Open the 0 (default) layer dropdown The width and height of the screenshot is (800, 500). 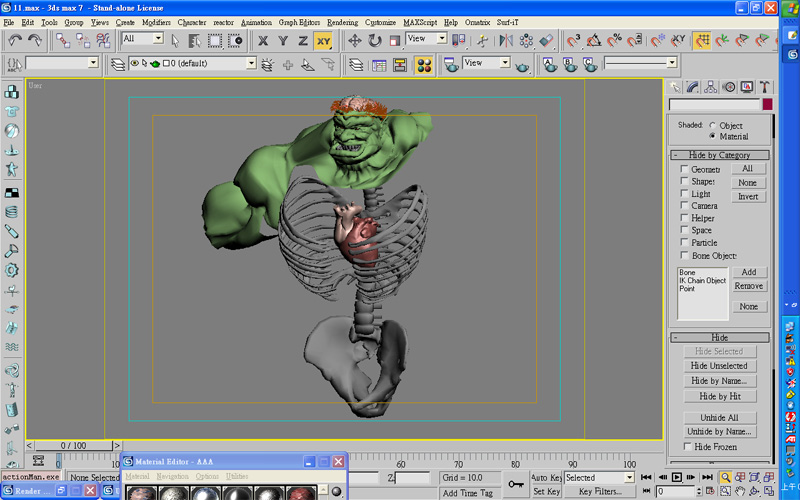[251, 63]
